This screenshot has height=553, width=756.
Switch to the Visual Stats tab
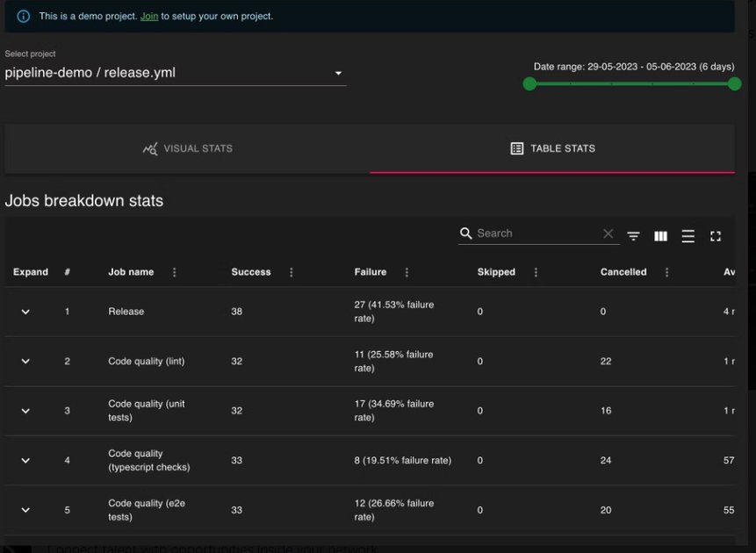tap(187, 147)
